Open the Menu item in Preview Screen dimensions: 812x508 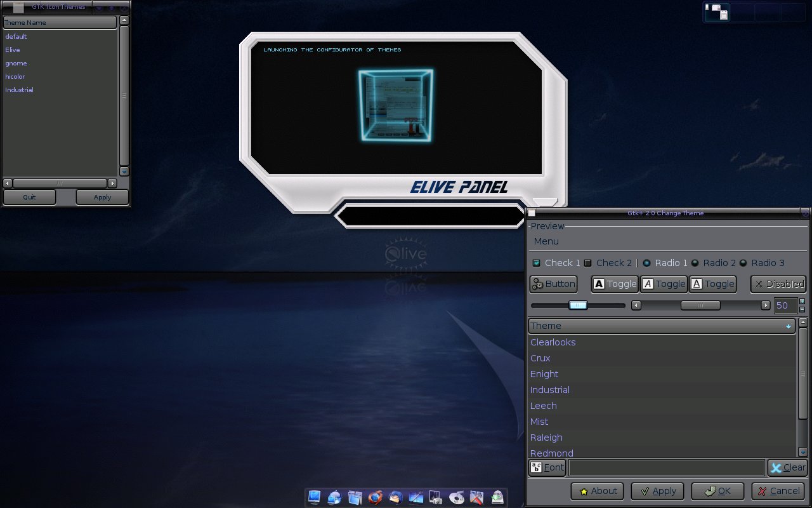pos(546,241)
